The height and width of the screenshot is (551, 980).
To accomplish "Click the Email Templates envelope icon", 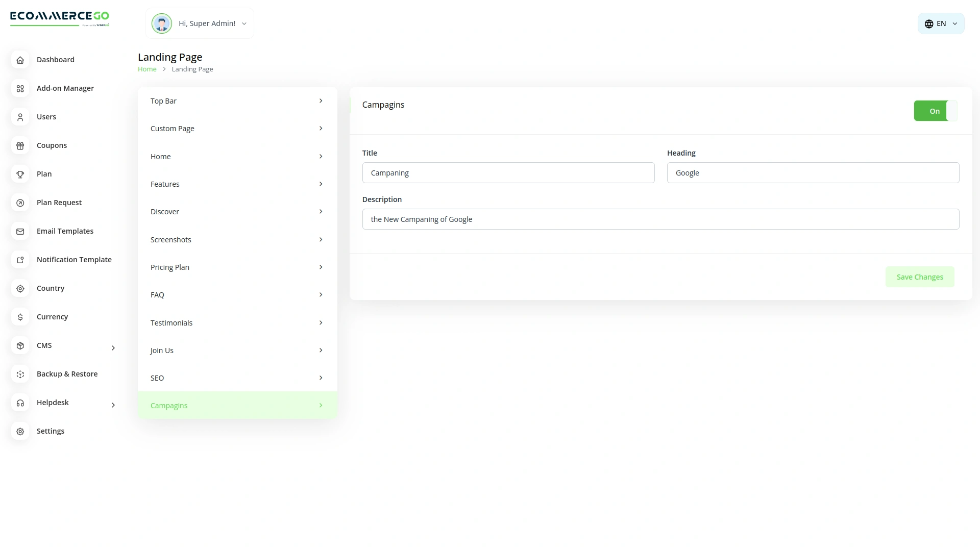I will [20, 232].
